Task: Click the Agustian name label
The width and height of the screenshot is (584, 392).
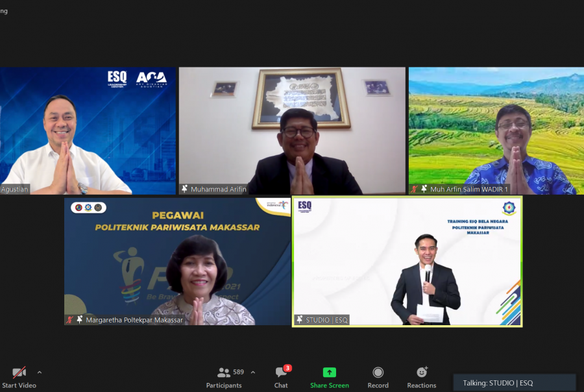Action: pyautogui.click(x=14, y=189)
